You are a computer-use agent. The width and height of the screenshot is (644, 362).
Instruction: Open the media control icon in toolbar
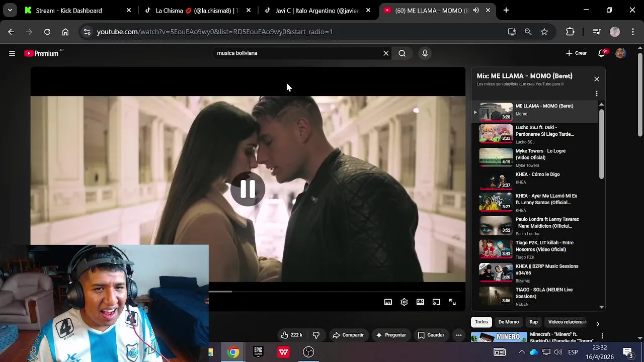click(597, 32)
